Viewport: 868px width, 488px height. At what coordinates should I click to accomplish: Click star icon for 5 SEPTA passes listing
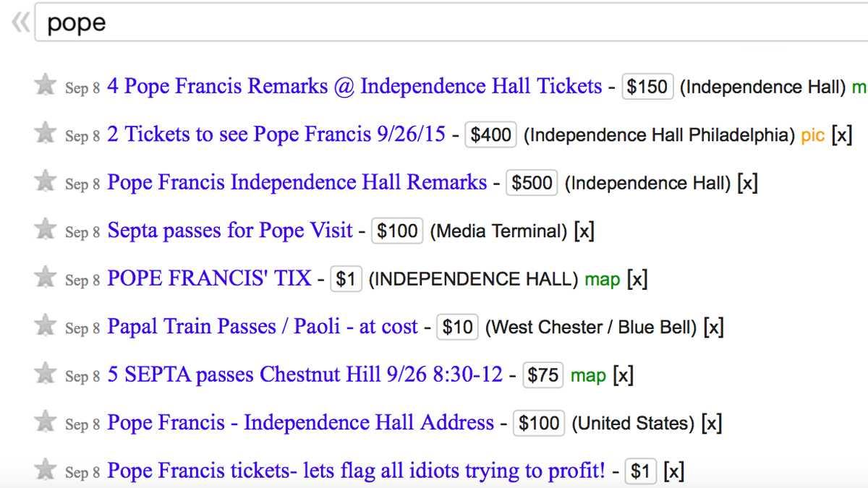pyautogui.click(x=45, y=374)
